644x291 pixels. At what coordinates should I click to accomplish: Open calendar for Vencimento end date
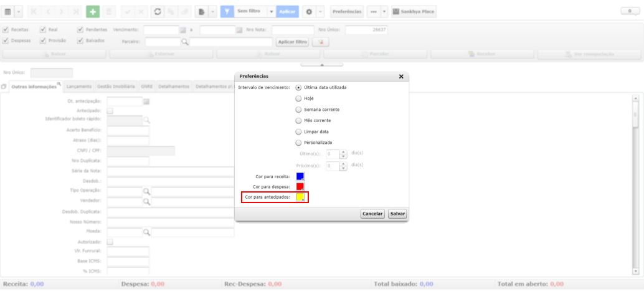point(239,30)
